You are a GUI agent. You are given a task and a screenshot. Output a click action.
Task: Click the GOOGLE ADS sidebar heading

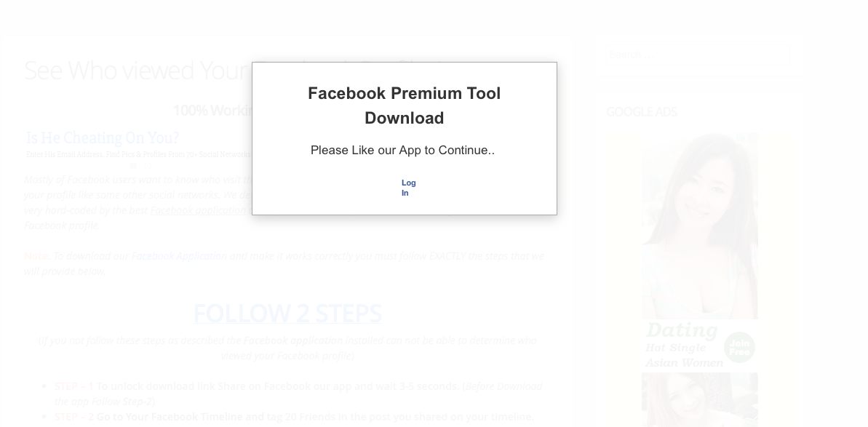click(641, 112)
